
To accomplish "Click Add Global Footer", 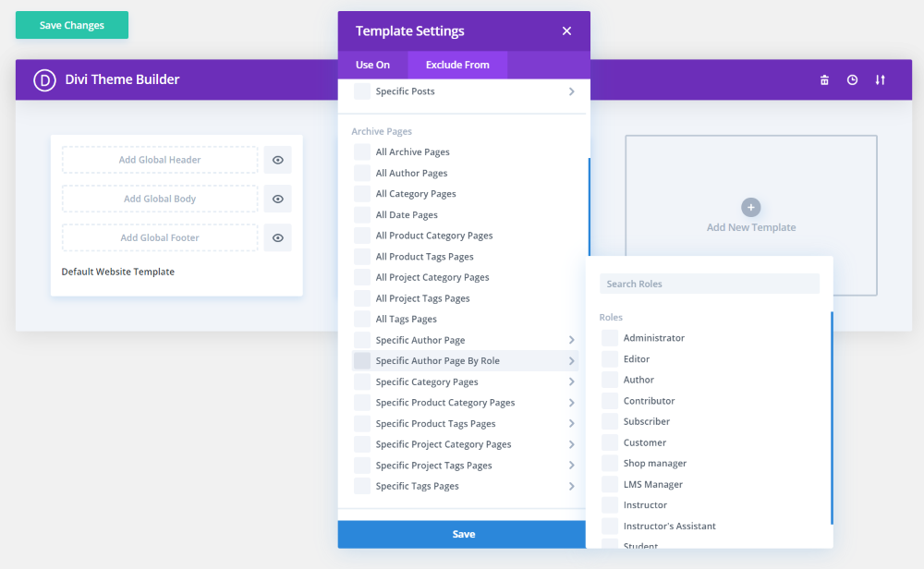I will click(x=160, y=238).
